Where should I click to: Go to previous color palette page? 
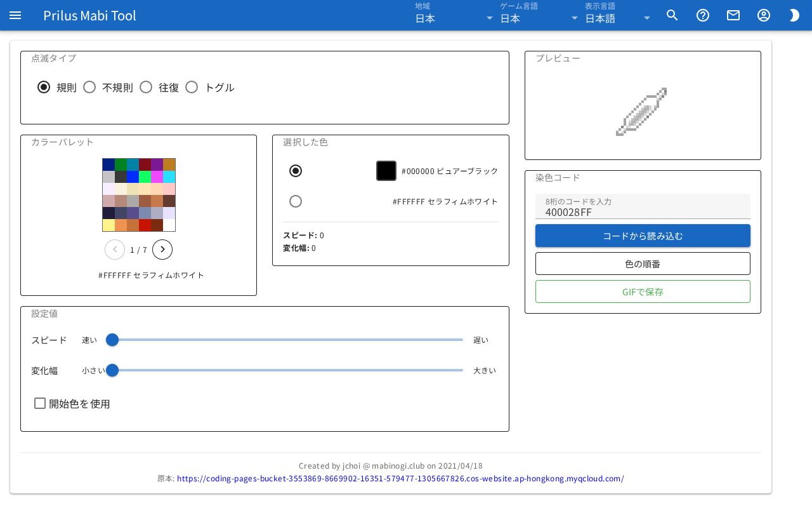[x=115, y=250]
